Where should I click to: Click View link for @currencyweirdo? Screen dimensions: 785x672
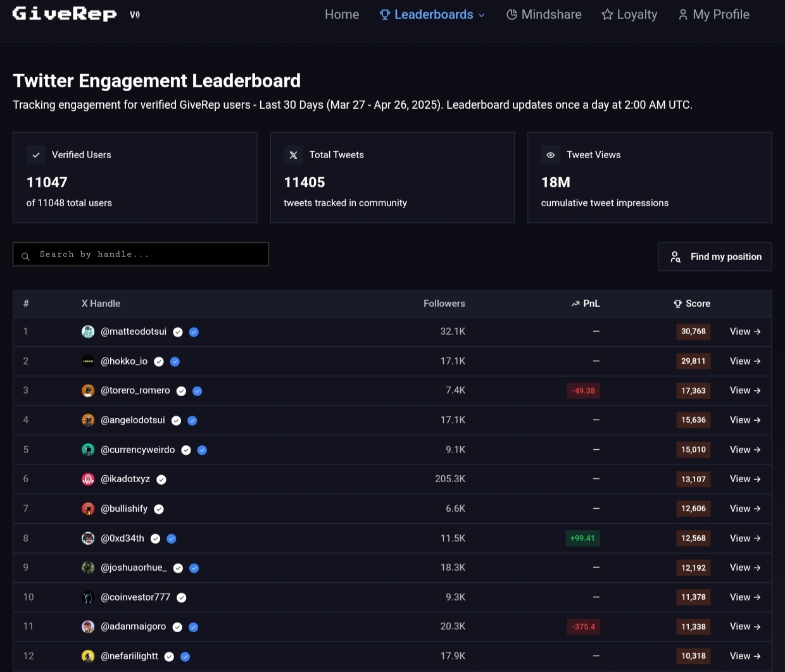coord(745,450)
